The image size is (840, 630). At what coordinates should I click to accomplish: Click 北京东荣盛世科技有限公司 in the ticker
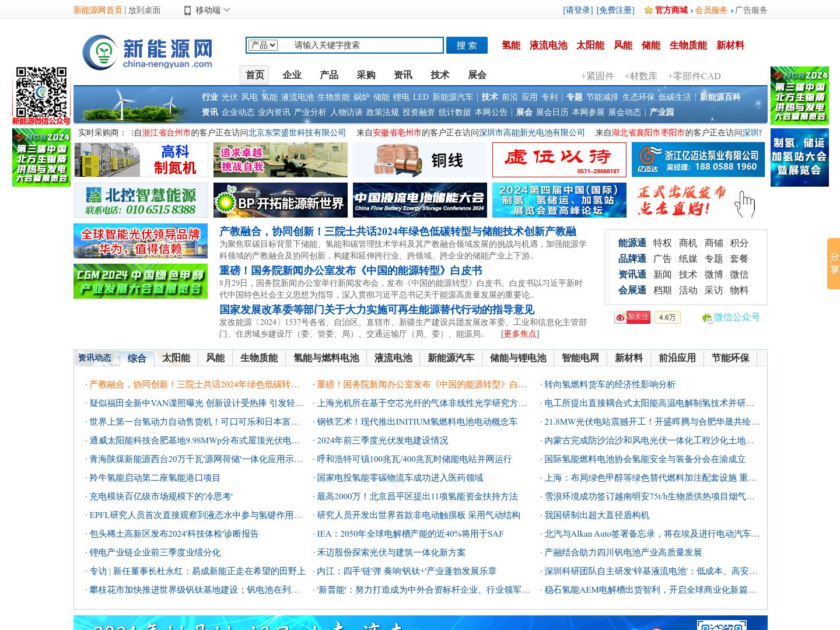click(297, 132)
